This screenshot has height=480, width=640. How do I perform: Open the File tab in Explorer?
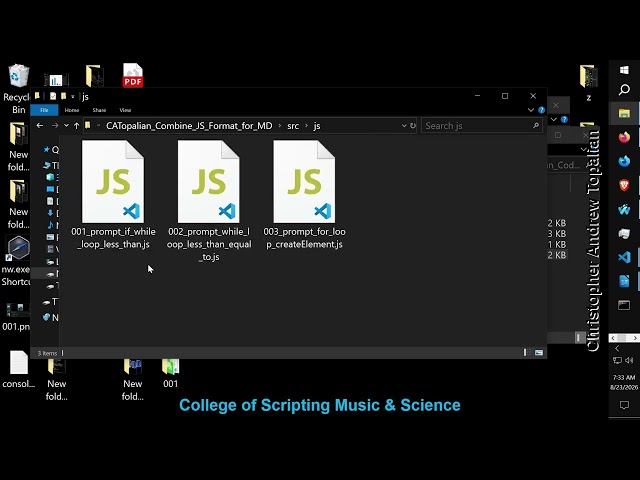point(44,110)
